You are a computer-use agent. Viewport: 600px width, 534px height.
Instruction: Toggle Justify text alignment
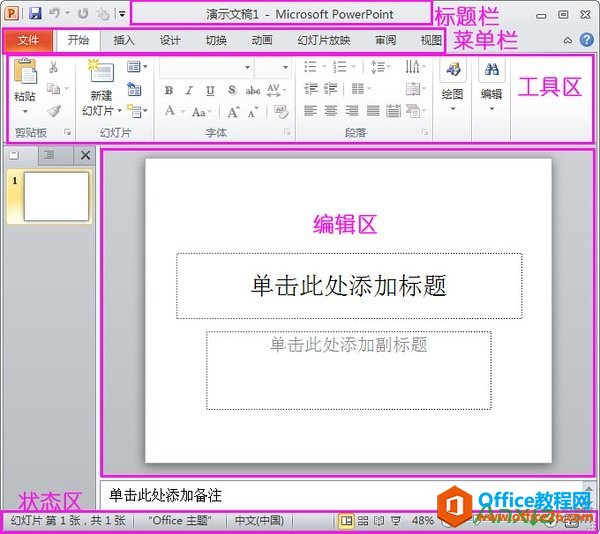click(x=373, y=111)
